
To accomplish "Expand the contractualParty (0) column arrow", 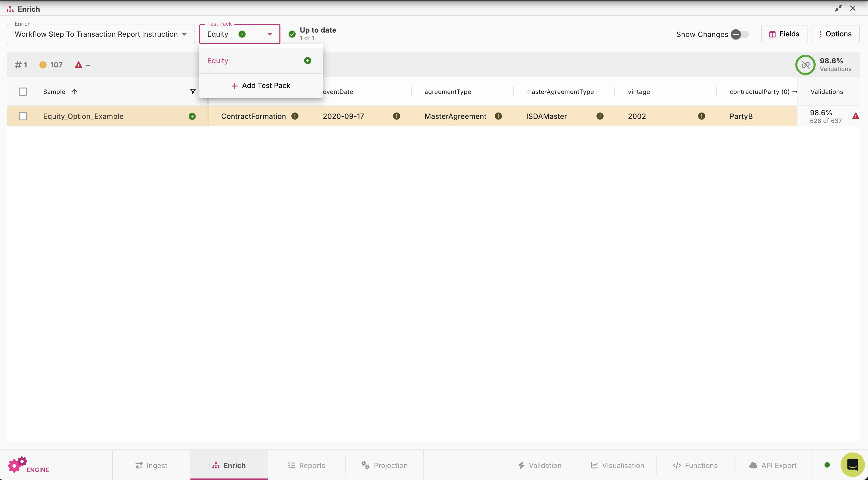I will pyautogui.click(x=795, y=92).
